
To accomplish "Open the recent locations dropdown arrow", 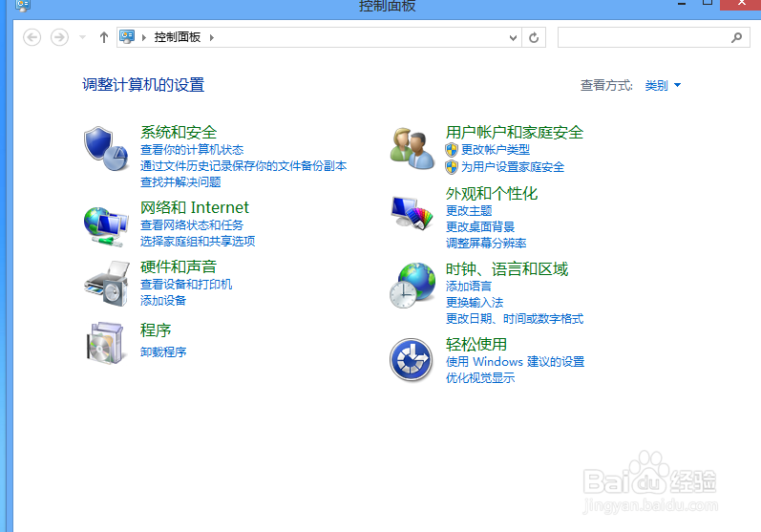I will [82, 37].
